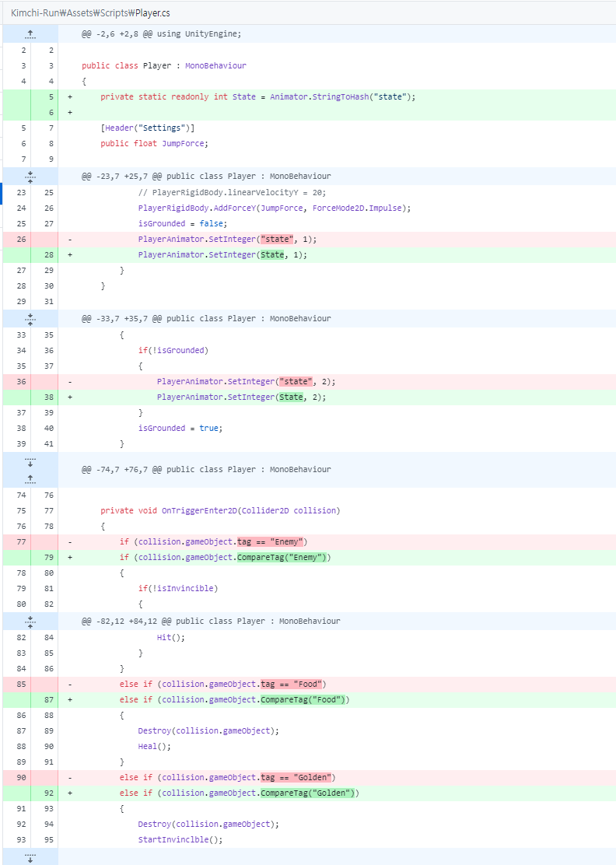Click old line number 77 in the gutter
This screenshot has width=616, height=865.
(x=21, y=541)
